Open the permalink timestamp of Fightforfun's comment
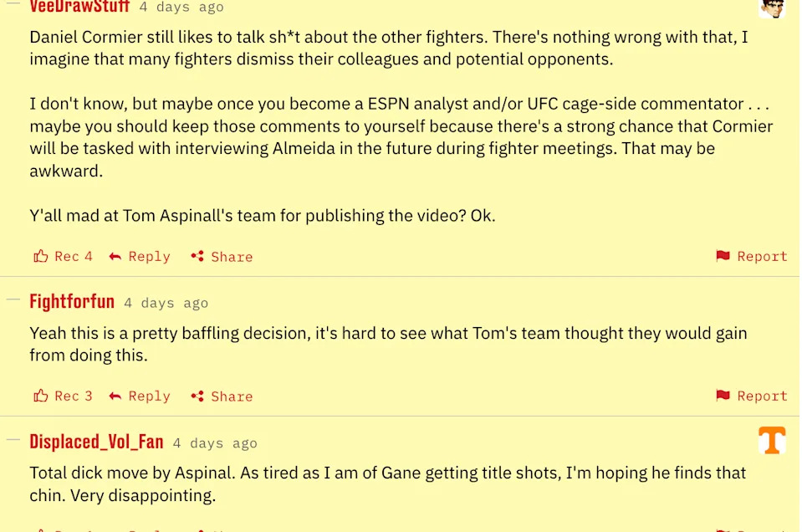This screenshot has height=532, width=802. pyautogui.click(x=166, y=303)
